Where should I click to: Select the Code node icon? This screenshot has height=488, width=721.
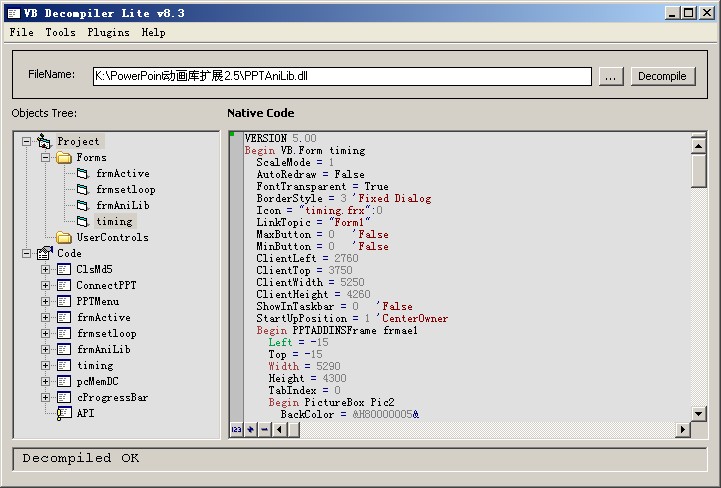(x=45, y=253)
